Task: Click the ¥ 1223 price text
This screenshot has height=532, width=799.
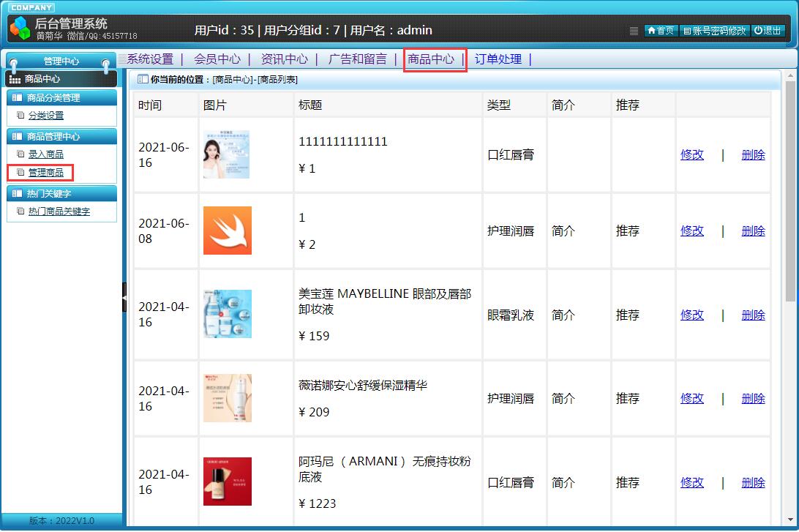Action: [x=317, y=504]
